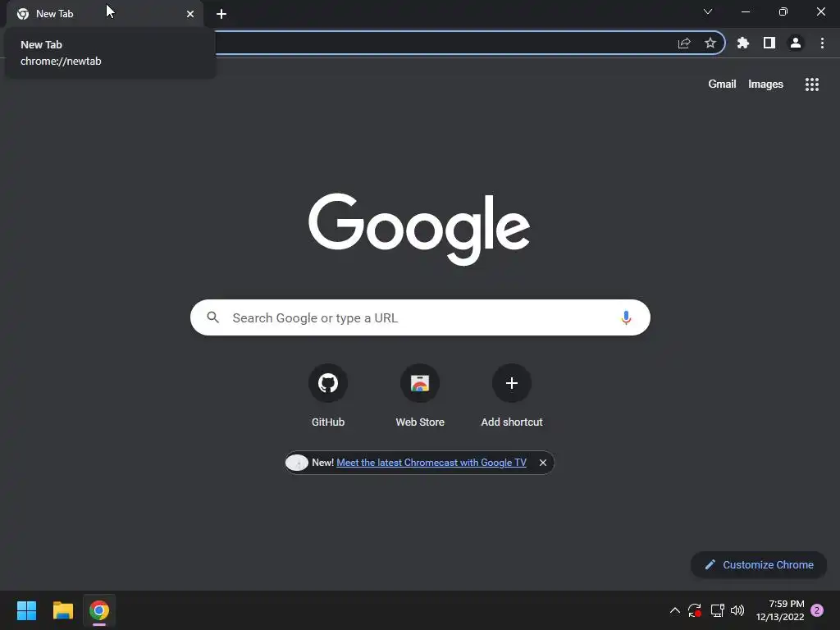The image size is (840, 630).
Task: Toggle the Chrome side panel icon
Action: coord(769,43)
